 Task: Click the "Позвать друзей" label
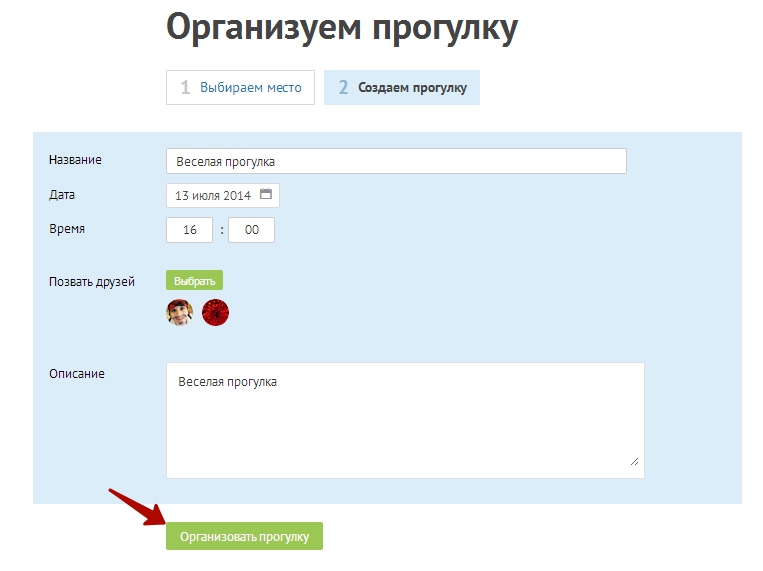coord(92,282)
